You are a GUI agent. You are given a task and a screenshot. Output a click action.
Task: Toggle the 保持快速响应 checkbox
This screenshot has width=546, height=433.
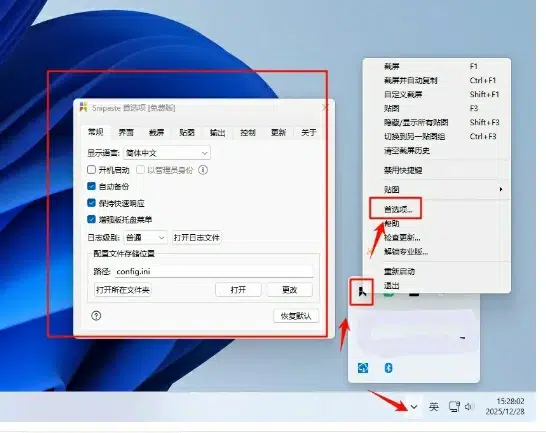click(x=91, y=203)
